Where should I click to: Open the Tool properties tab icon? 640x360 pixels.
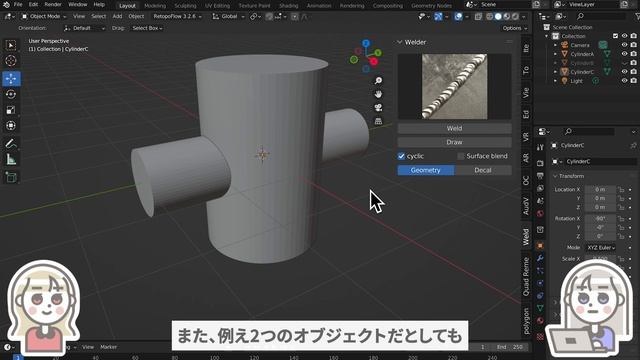point(540,147)
